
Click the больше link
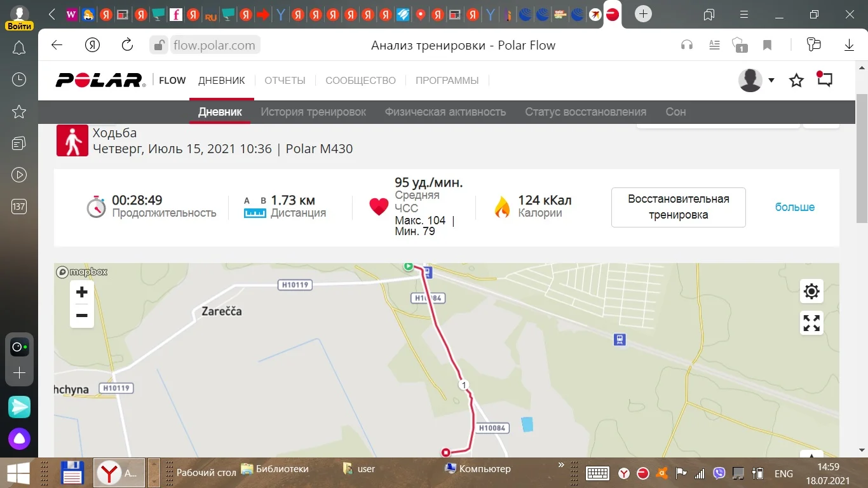[x=794, y=207]
